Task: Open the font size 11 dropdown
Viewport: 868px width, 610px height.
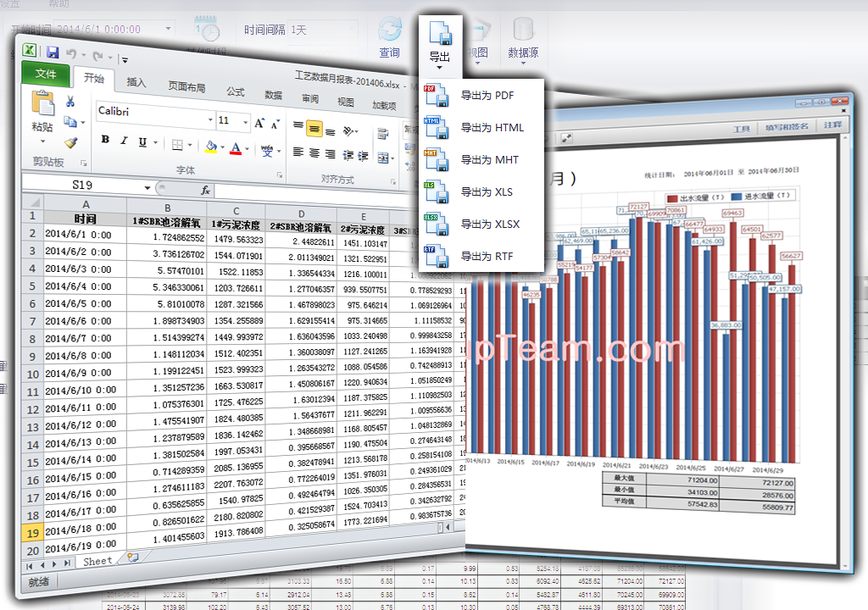Action: tap(245, 121)
